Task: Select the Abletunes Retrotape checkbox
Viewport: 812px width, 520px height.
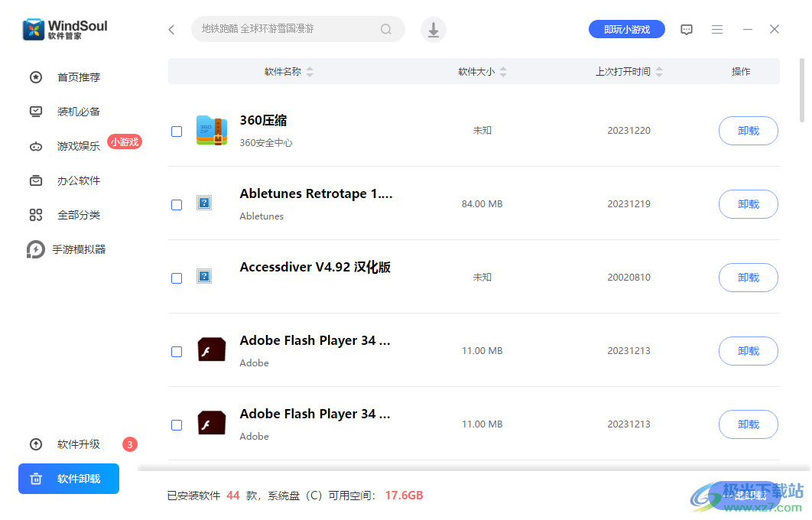Action: click(177, 204)
